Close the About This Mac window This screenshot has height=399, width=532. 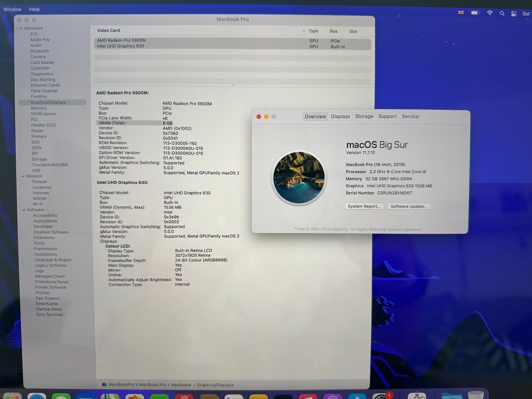[259, 116]
